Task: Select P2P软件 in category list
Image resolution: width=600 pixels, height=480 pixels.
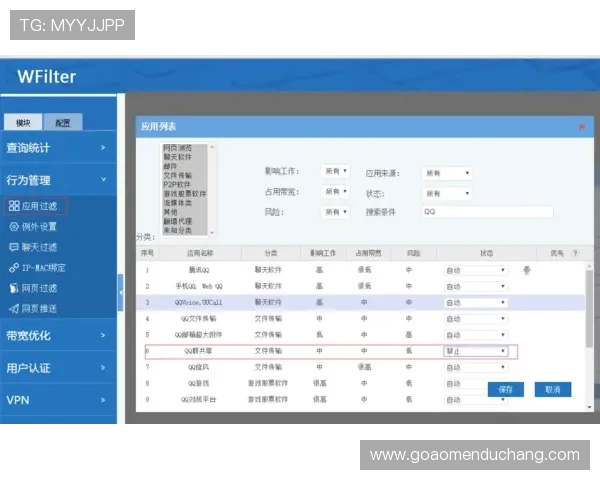Action: coord(177,184)
